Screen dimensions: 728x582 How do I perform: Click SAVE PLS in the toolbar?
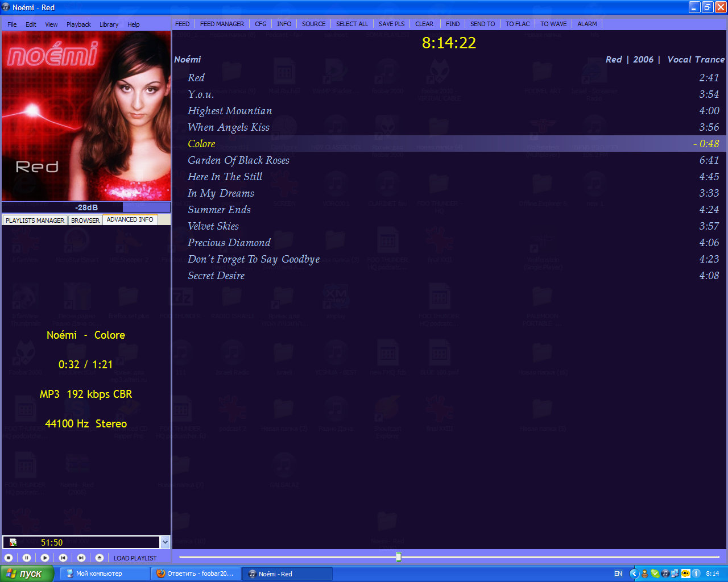pyautogui.click(x=392, y=24)
